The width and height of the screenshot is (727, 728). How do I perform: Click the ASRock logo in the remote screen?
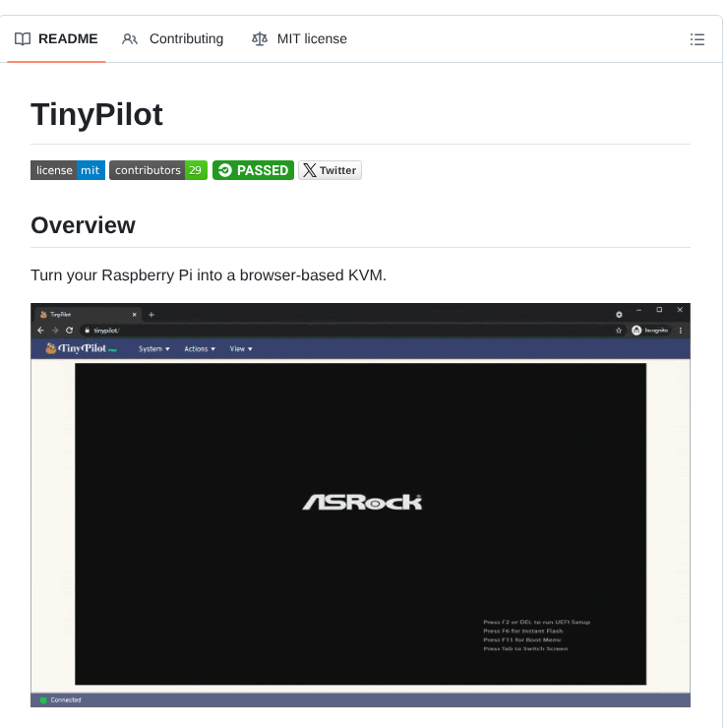(362, 503)
